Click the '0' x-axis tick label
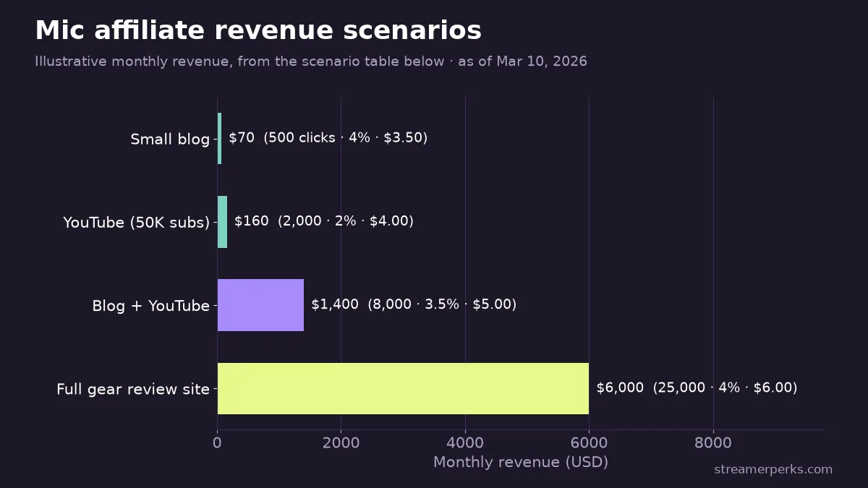868x488 pixels. coord(217,443)
